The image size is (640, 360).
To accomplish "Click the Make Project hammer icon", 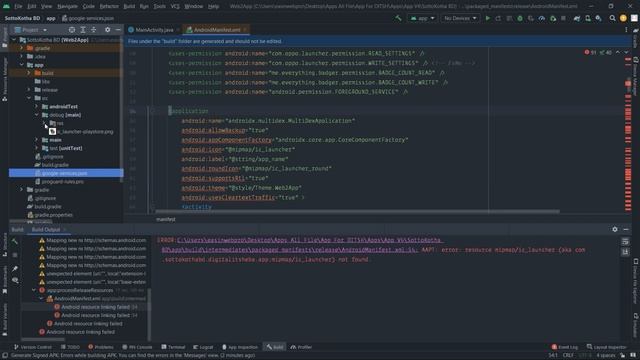I will (x=398, y=18).
